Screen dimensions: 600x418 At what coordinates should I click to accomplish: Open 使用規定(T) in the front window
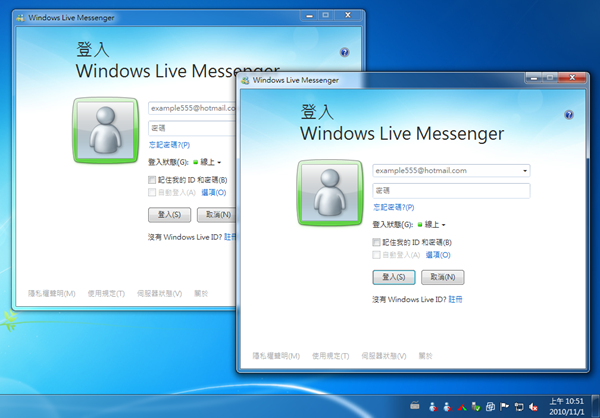pyautogui.click(x=331, y=356)
